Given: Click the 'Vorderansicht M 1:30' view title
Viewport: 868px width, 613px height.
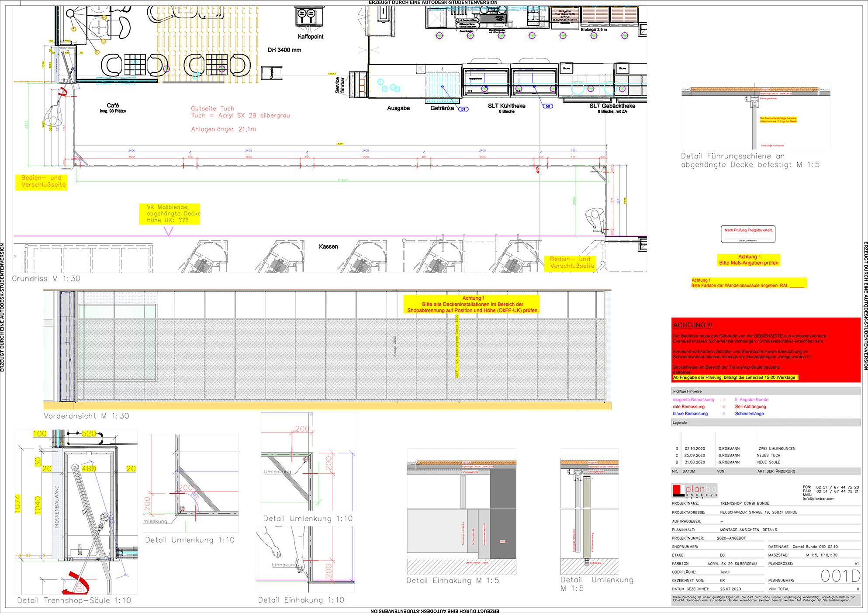Looking at the screenshot, I should pyautogui.click(x=86, y=416).
